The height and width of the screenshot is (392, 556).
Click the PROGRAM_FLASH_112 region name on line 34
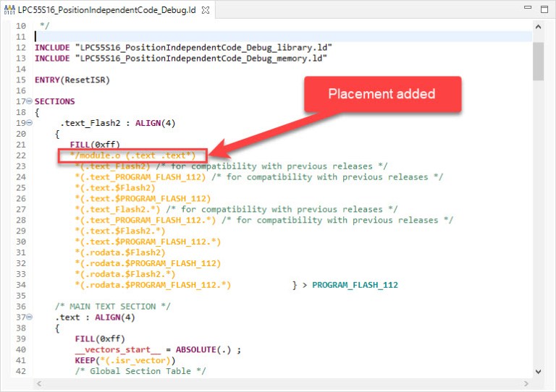[x=355, y=285]
